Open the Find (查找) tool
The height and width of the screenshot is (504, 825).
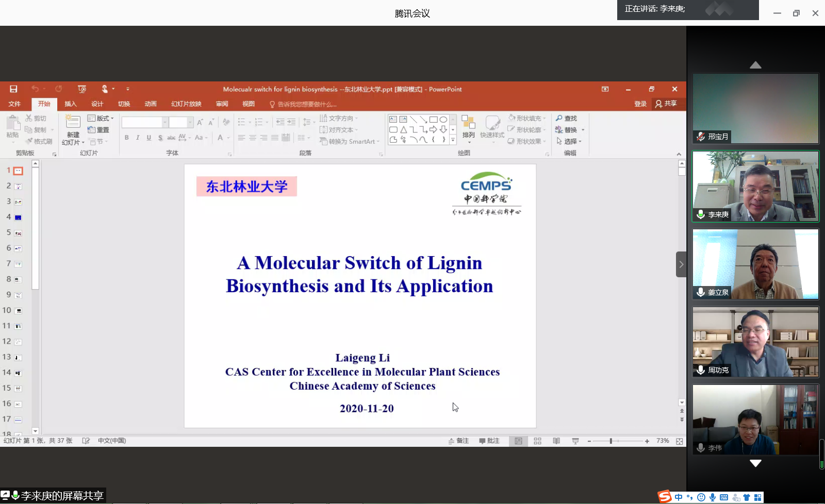(566, 119)
